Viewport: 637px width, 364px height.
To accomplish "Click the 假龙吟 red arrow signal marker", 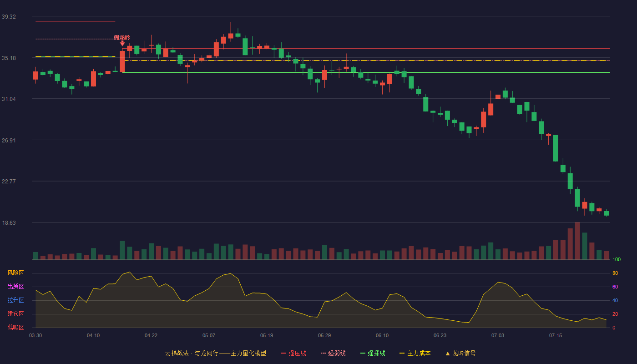I will pyautogui.click(x=122, y=43).
